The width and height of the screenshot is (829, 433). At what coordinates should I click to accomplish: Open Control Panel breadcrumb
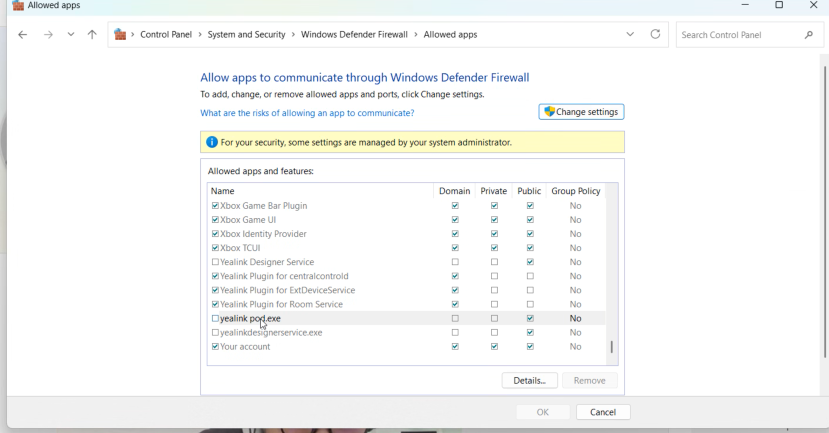165,34
